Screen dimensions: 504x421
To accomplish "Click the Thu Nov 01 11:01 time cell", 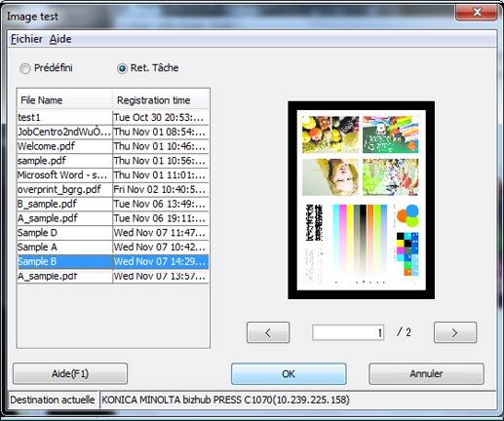I will tap(161, 174).
